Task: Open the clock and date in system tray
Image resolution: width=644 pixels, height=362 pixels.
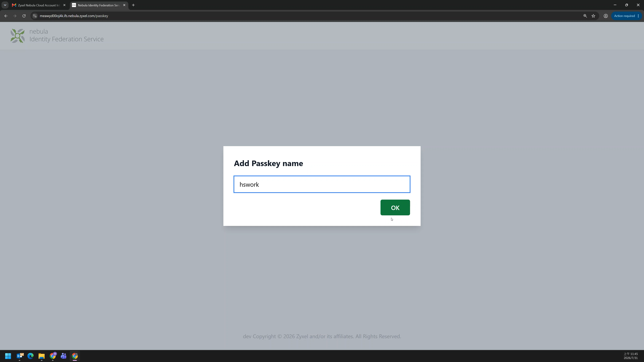Action: tap(631, 356)
